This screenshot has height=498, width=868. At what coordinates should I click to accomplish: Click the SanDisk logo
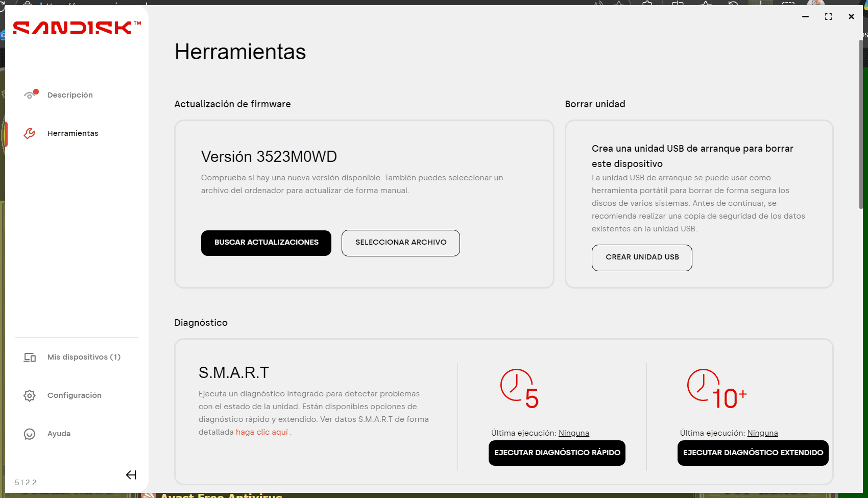click(x=77, y=28)
